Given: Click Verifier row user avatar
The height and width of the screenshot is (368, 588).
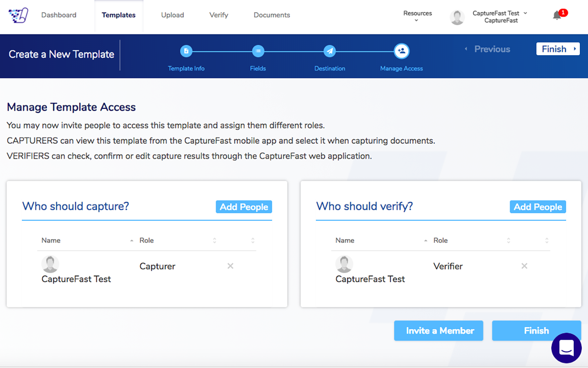Looking at the screenshot, I should 344,264.
